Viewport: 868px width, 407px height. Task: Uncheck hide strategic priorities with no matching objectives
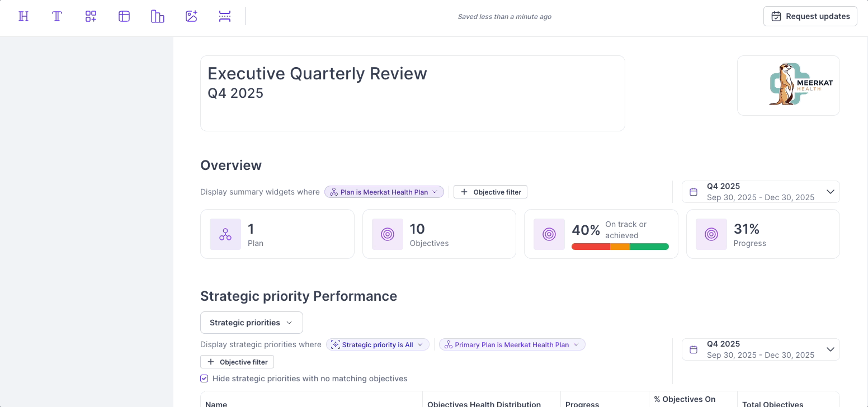pyautogui.click(x=204, y=378)
